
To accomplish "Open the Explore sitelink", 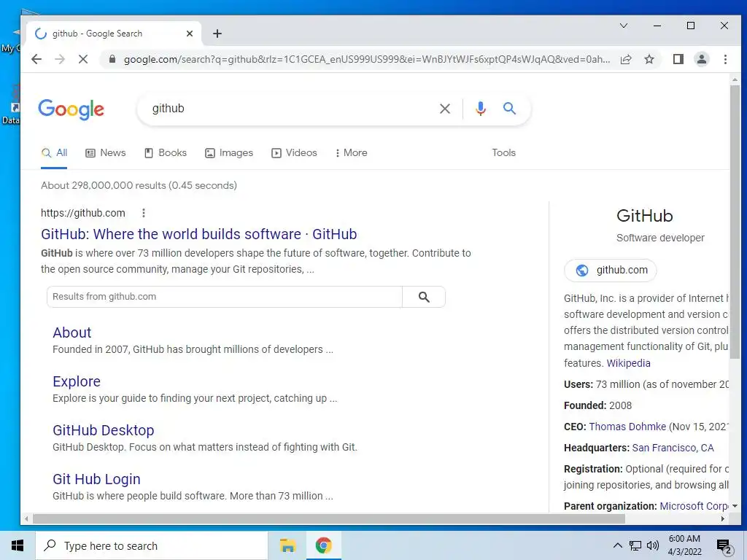I will [x=77, y=381].
